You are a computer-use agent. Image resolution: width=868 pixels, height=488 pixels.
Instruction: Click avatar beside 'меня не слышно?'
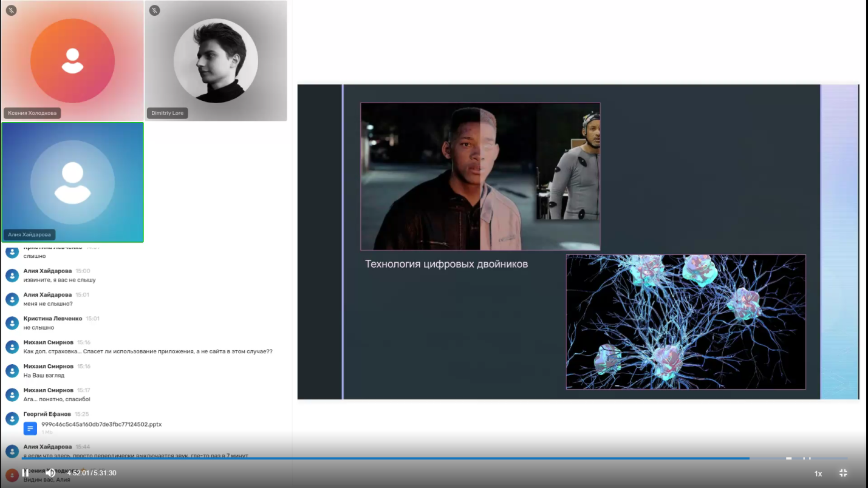[12, 299]
